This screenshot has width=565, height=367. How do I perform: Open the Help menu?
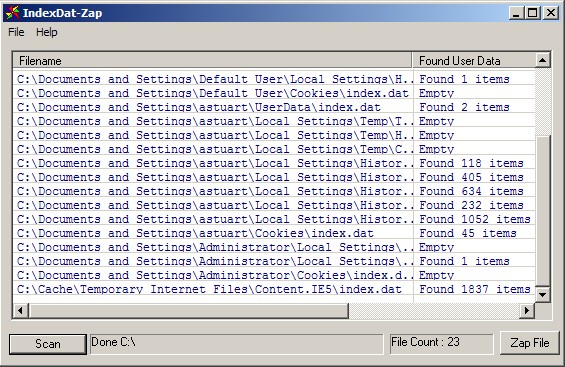pos(46,32)
